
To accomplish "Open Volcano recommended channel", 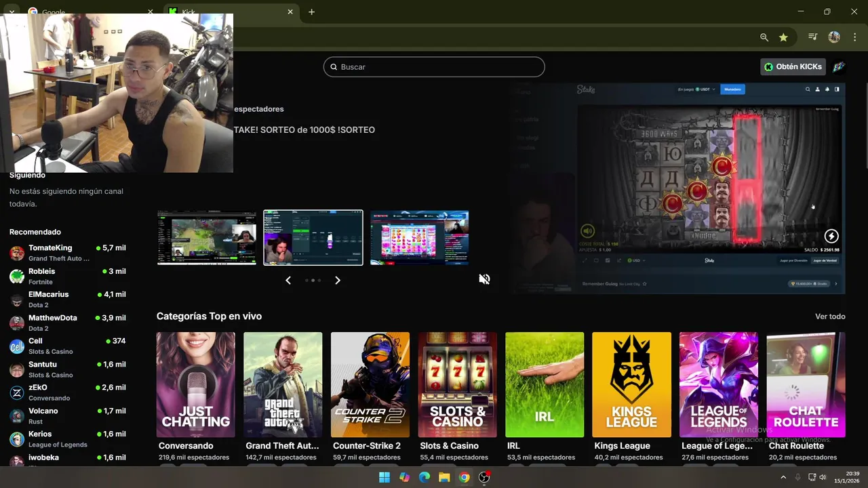I will pos(68,415).
